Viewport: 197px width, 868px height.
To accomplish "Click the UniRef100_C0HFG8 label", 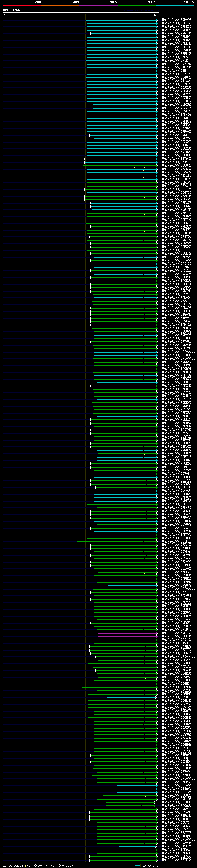I will tap(177, 501).
